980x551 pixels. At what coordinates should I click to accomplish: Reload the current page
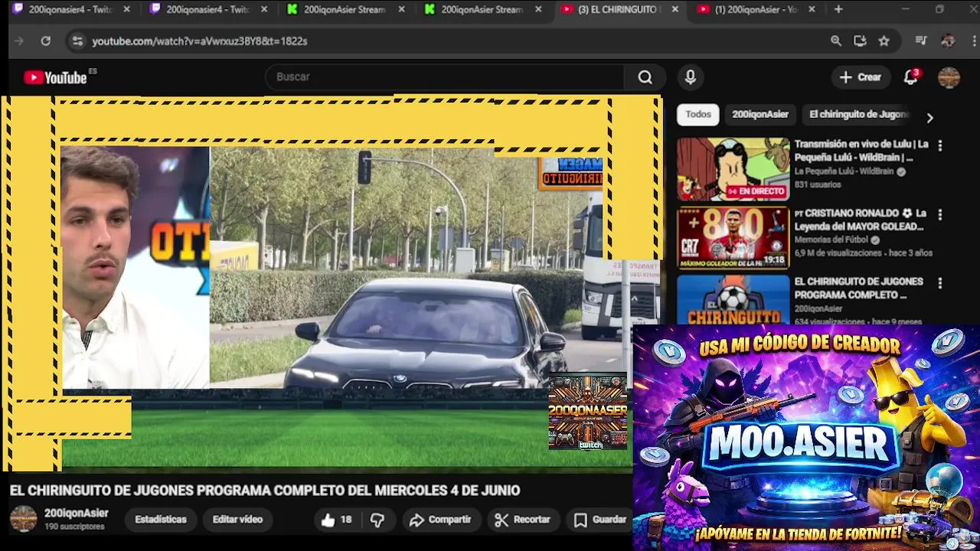click(x=46, y=41)
